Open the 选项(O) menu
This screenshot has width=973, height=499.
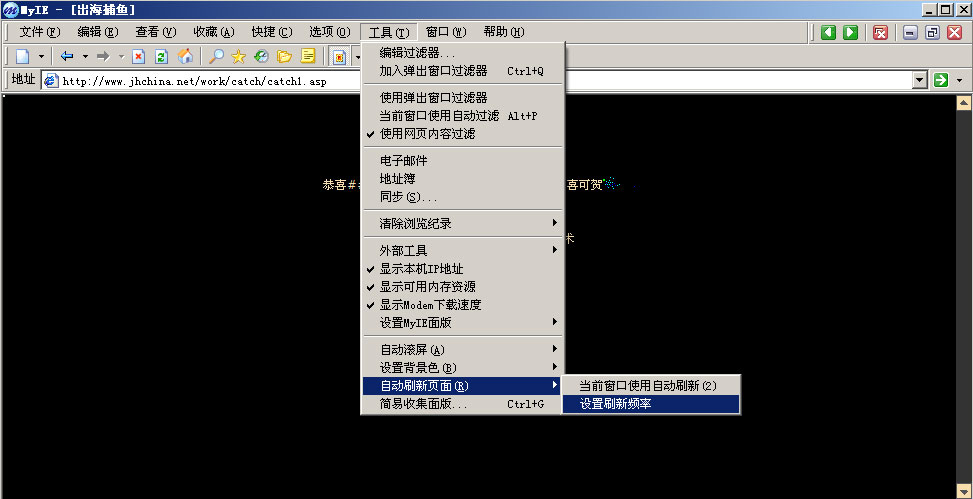pos(330,32)
